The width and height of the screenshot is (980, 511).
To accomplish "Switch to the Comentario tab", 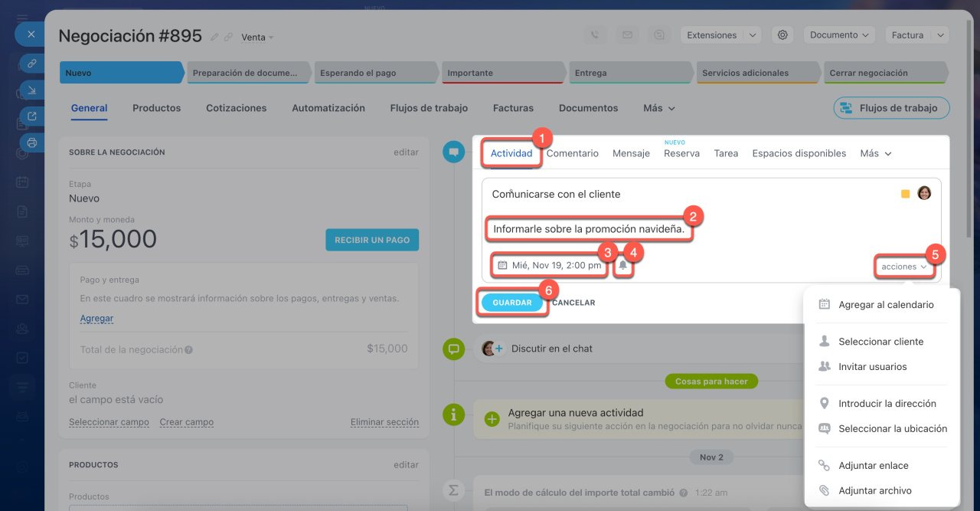I will [573, 153].
